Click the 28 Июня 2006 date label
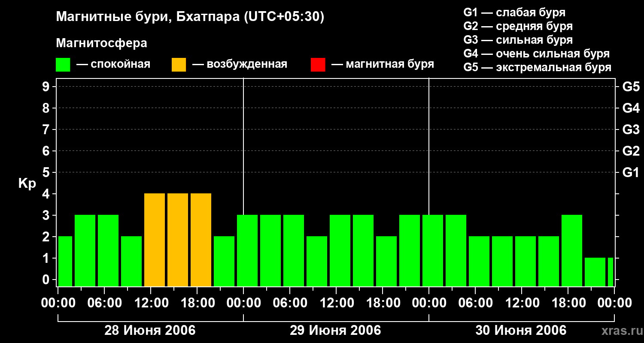The height and width of the screenshot is (343, 644). pyautogui.click(x=150, y=331)
